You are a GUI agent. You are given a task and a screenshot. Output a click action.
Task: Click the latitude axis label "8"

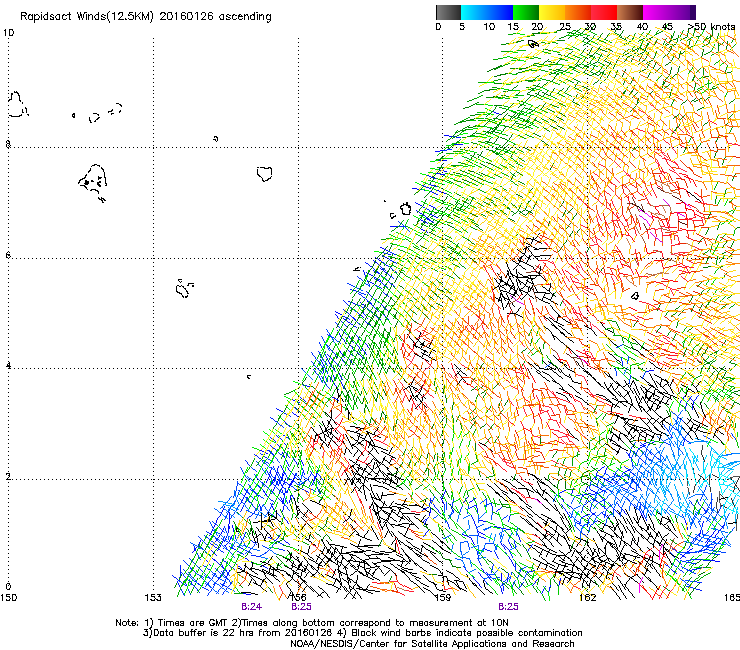8,144
